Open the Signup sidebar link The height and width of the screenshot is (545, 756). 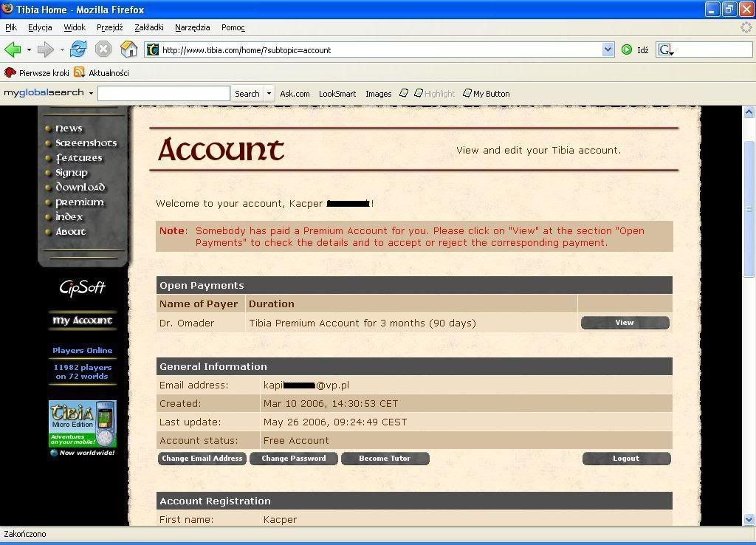[x=72, y=173]
